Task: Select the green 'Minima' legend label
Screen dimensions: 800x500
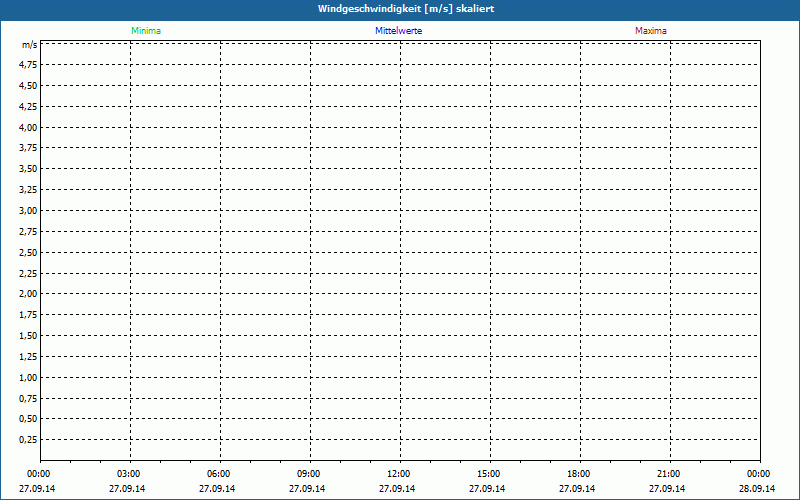Action: [146, 31]
